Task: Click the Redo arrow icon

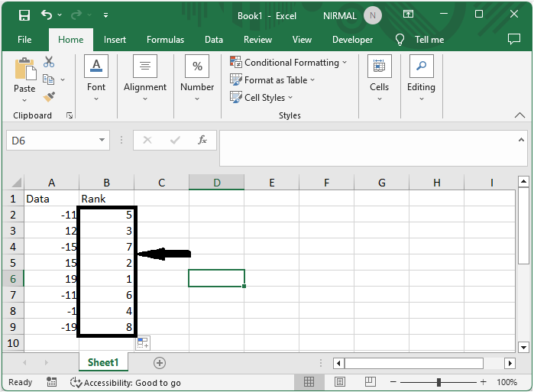Action: point(76,15)
